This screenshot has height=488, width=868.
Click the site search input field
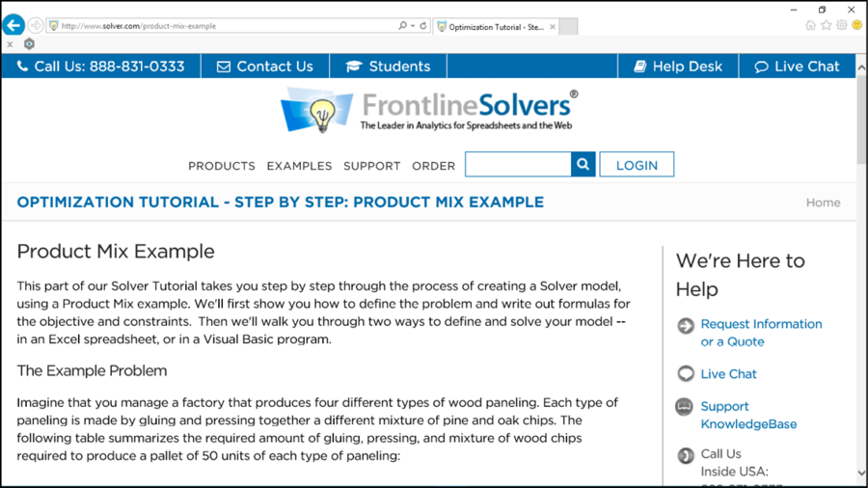tap(518, 164)
